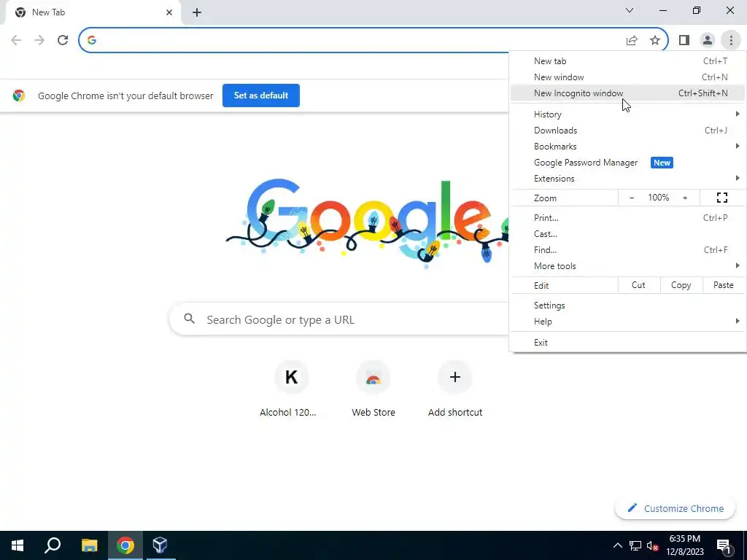
Task: Click the Chrome taskbar icon
Action: point(125,545)
